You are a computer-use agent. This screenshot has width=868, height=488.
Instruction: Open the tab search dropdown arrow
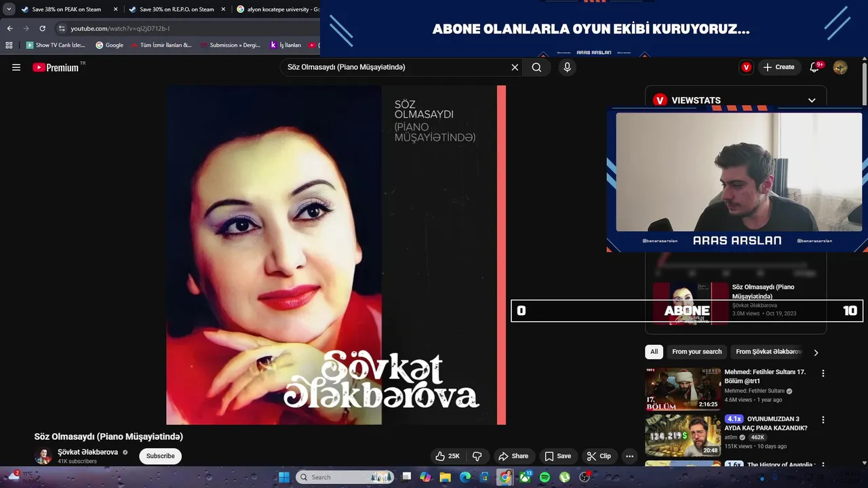[9, 9]
